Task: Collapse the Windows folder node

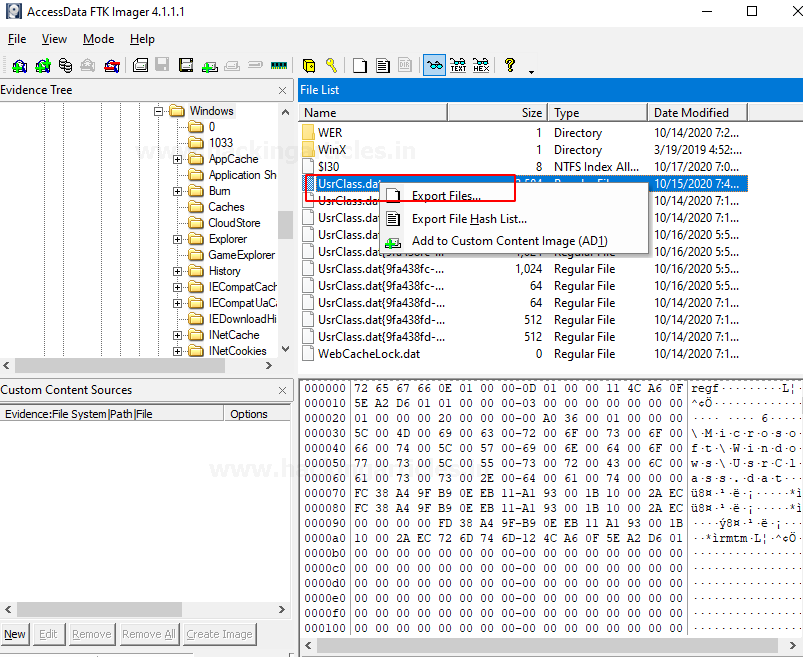Action: tap(158, 111)
